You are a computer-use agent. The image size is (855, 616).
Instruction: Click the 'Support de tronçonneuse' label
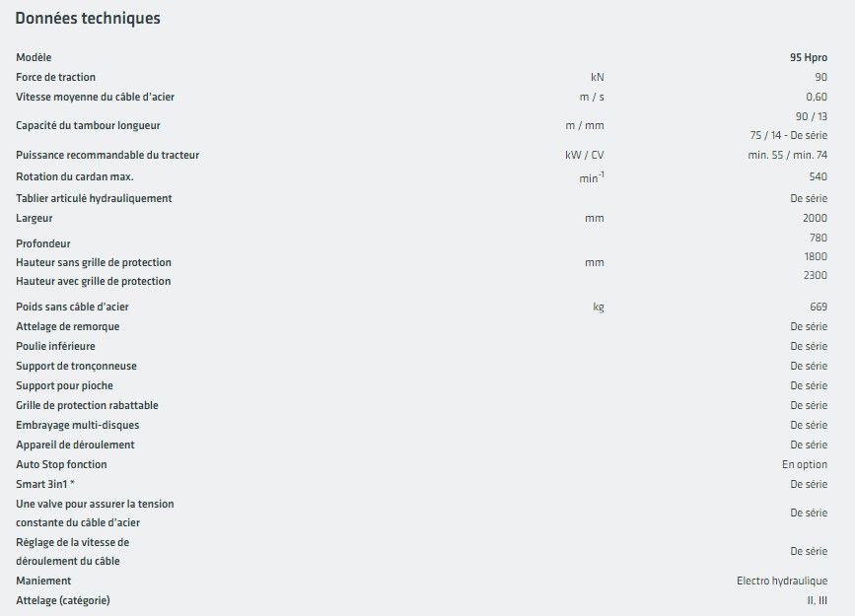coord(77,366)
